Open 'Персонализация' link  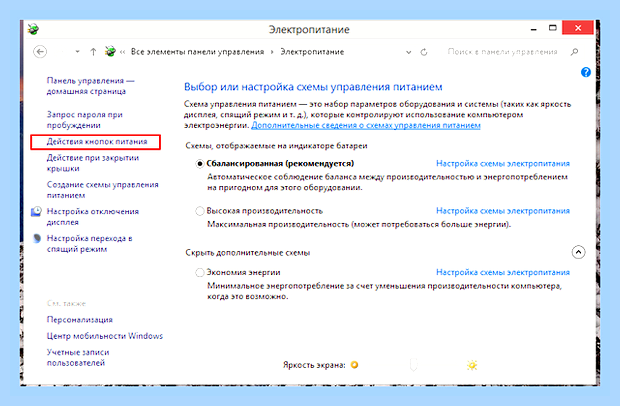[79, 320]
